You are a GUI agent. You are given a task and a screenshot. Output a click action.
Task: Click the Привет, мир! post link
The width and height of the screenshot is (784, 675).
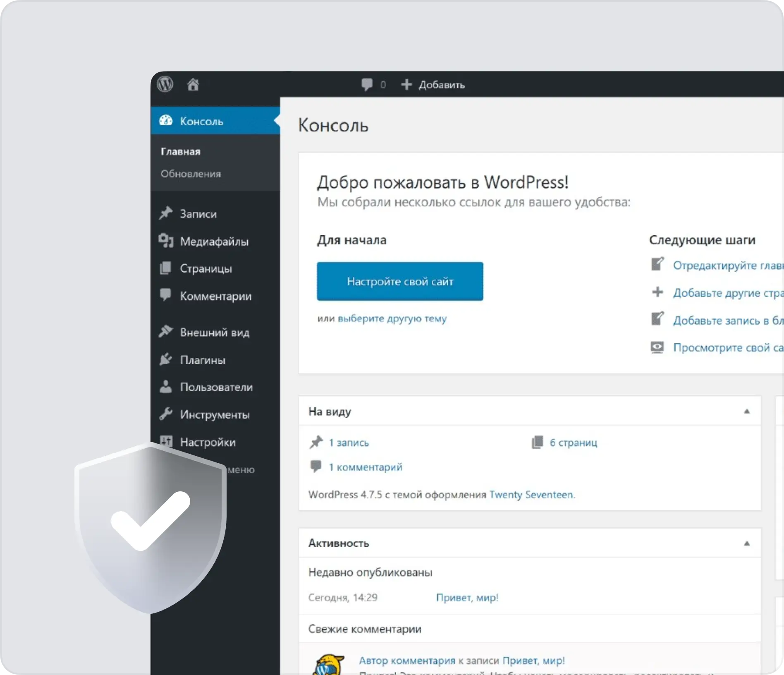click(467, 597)
